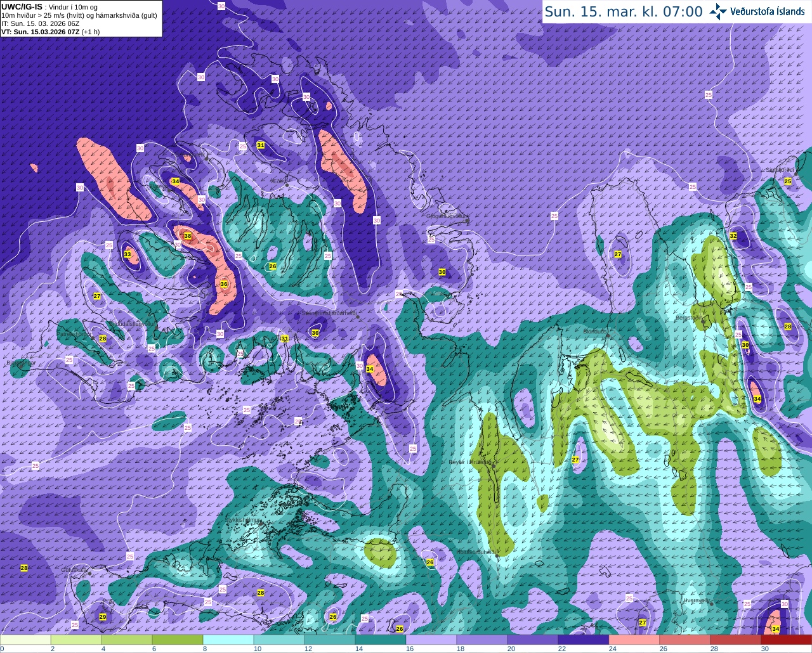Click the 36 m/s peak gust marker
812x653 pixels.
pyautogui.click(x=224, y=284)
